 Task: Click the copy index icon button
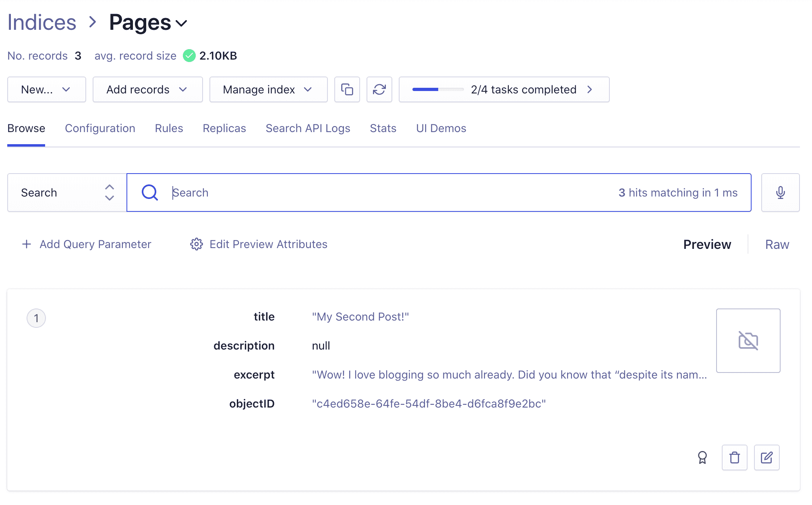(x=347, y=89)
